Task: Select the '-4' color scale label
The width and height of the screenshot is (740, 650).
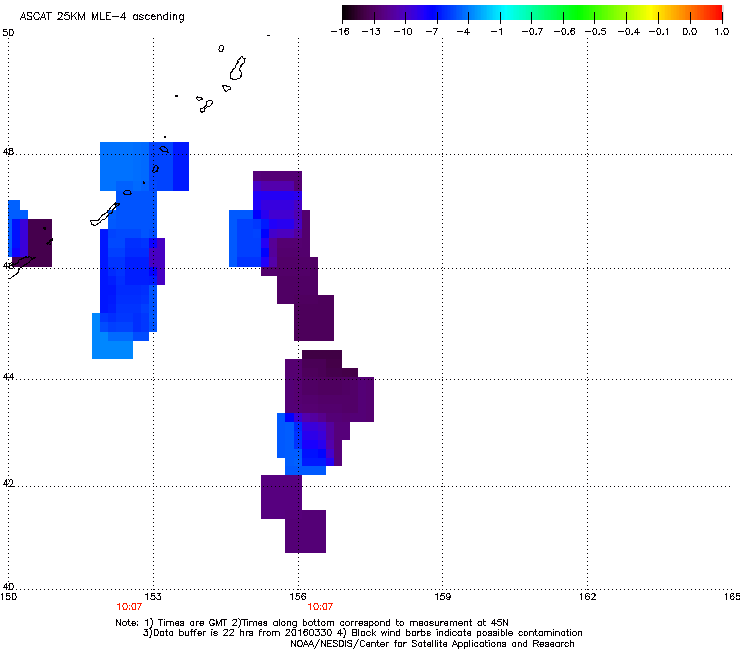Action: 463,32
